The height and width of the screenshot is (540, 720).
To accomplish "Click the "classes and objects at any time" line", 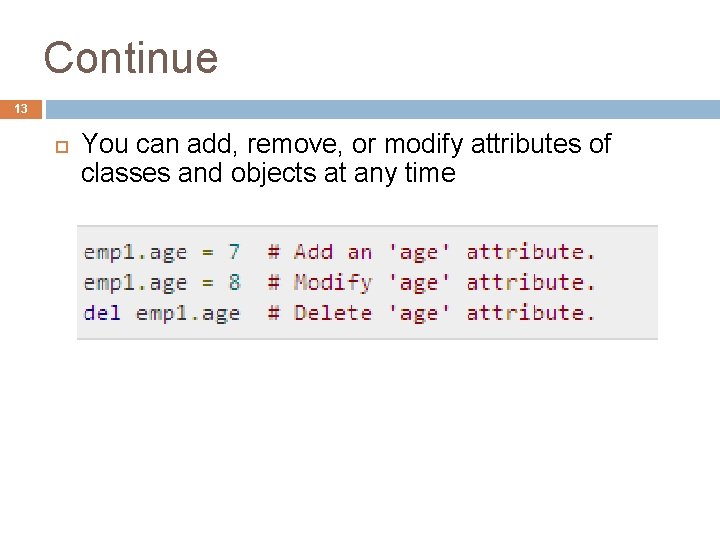I will (x=267, y=173).
